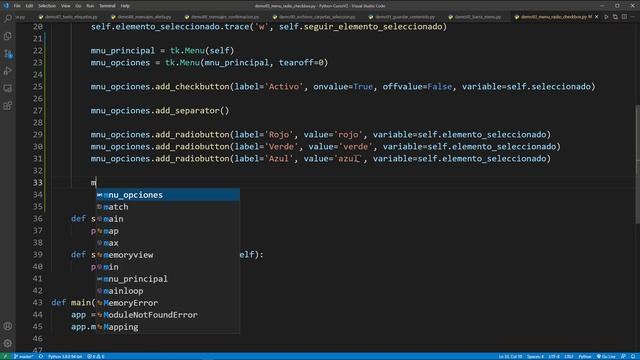Select max autocomplete suggestion

point(168,243)
